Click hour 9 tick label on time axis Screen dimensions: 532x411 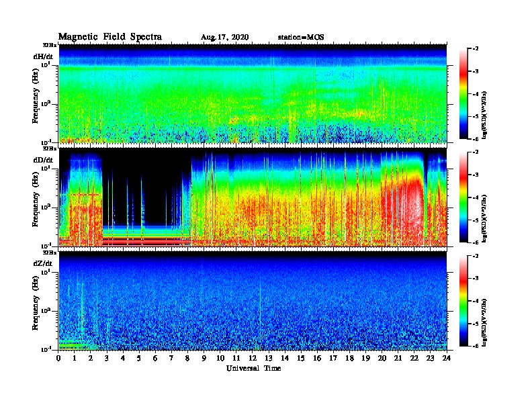point(204,359)
